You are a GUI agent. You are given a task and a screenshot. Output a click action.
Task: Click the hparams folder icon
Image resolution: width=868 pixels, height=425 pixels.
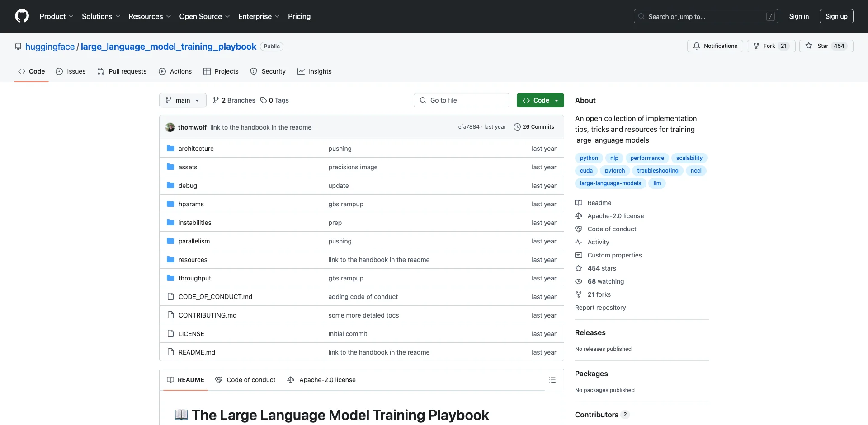[x=170, y=204]
